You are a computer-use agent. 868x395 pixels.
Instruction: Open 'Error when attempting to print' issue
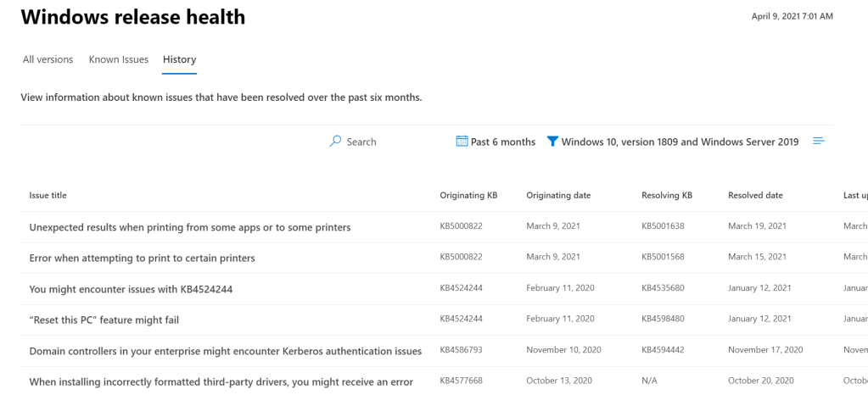coord(142,258)
